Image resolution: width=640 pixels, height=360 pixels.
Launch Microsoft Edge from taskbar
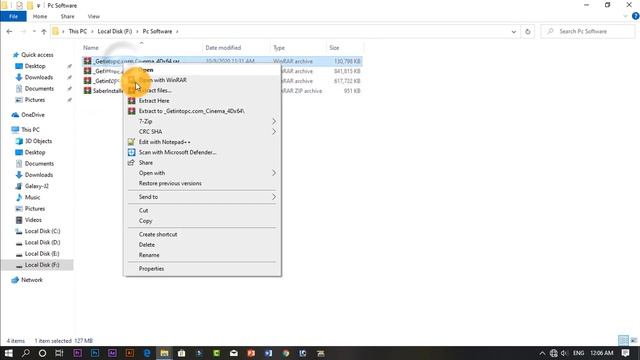tap(147, 353)
